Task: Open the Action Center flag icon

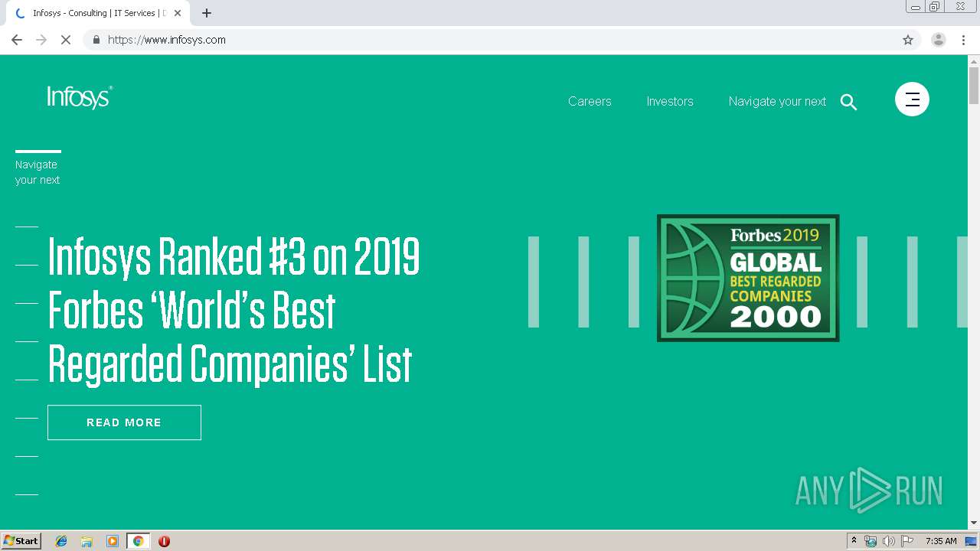Action: pyautogui.click(x=906, y=541)
